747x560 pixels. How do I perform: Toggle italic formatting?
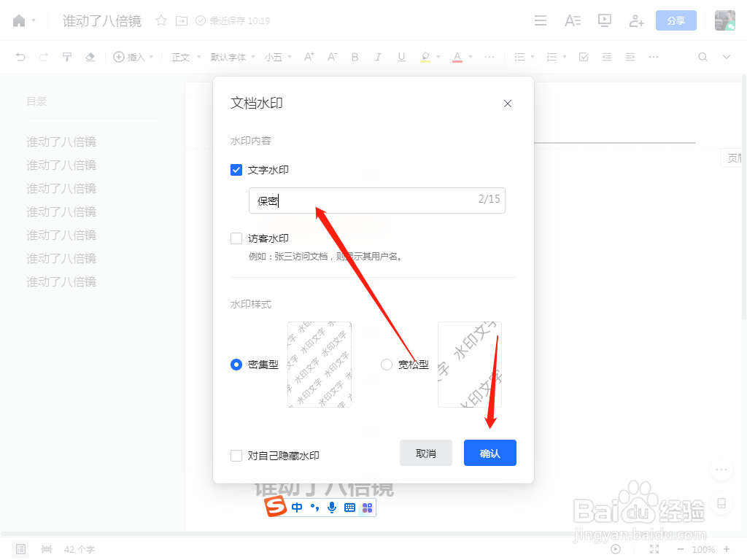pyautogui.click(x=378, y=57)
